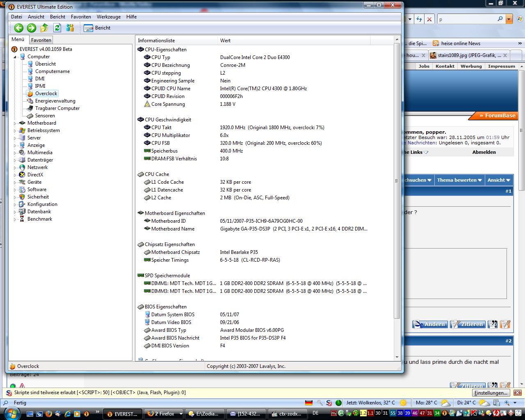The height and width of the screenshot is (420, 525).
Task: Open the Bericht report button
Action: point(97,28)
